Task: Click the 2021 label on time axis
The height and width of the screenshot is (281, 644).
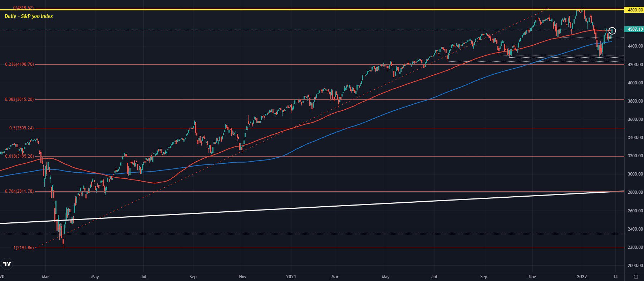Action: tap(291, 277)
